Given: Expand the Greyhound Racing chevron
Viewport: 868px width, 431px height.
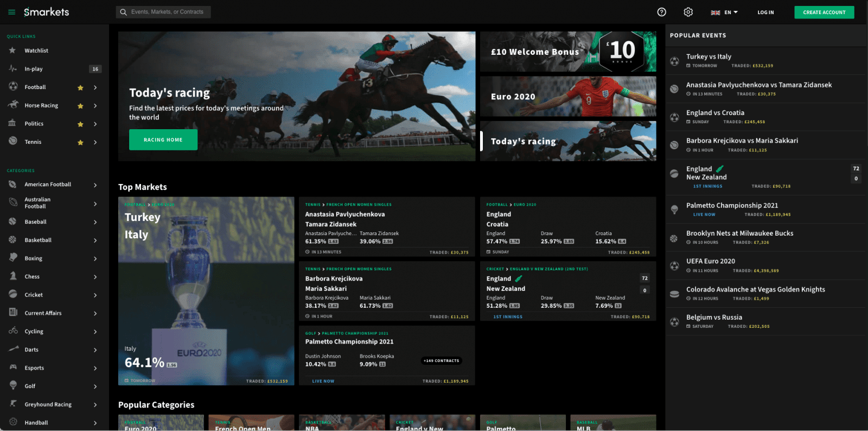Looking at the screenshot, I should 95,404.
